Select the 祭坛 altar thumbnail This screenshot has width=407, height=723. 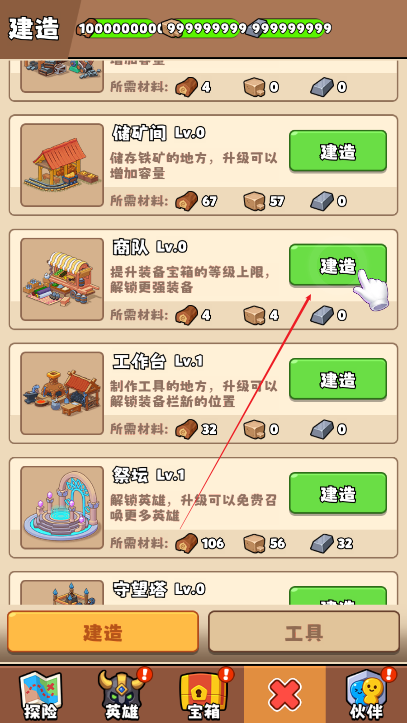click(62, 508)
